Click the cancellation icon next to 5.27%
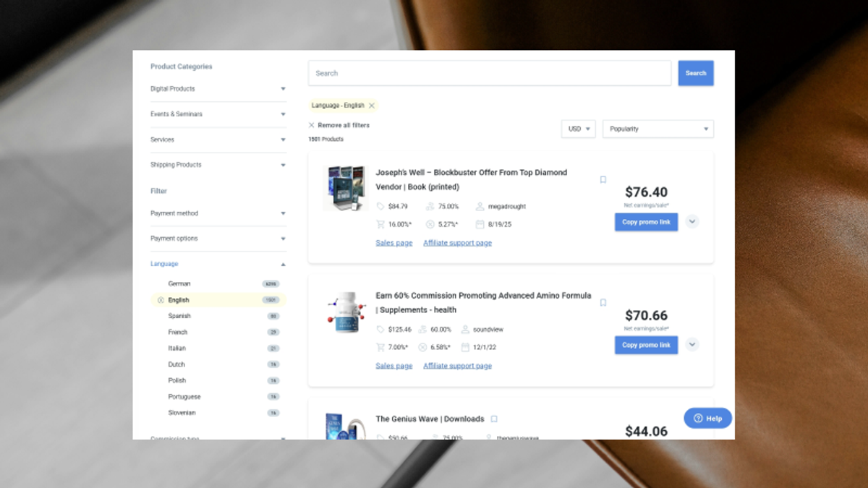Viewport: 868px width, 488px height. (431, 225)
